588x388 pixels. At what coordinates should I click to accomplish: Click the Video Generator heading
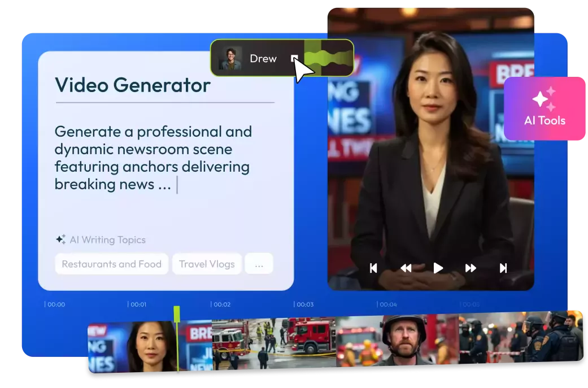tap(132, 85)
